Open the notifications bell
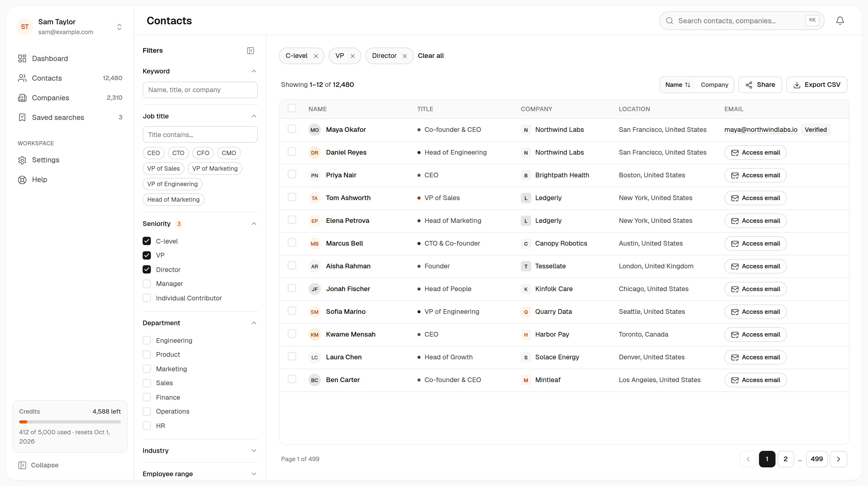Viewport: 868px width, 486px height. pos(840,21)
